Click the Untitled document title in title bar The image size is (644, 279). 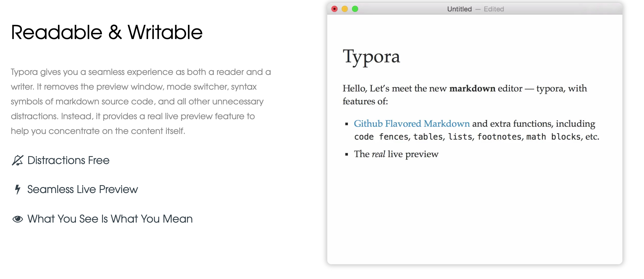(459, 9)
